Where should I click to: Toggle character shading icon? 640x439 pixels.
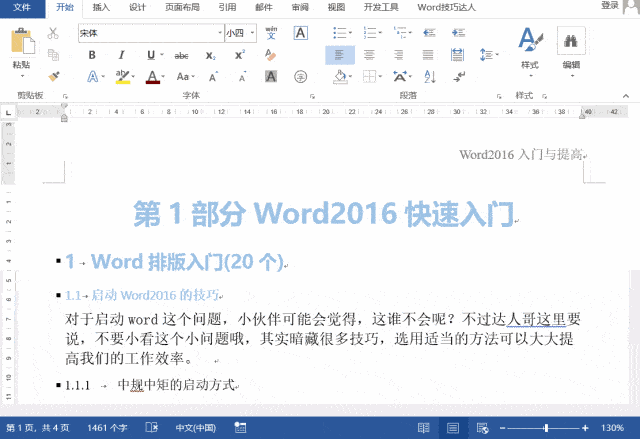coord(271,76)
